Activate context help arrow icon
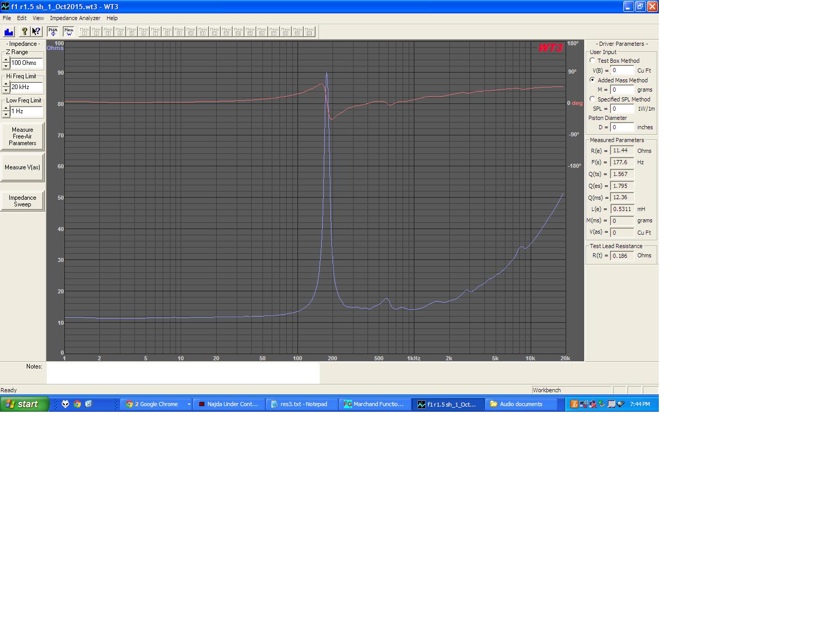 [x=36, y=31]
